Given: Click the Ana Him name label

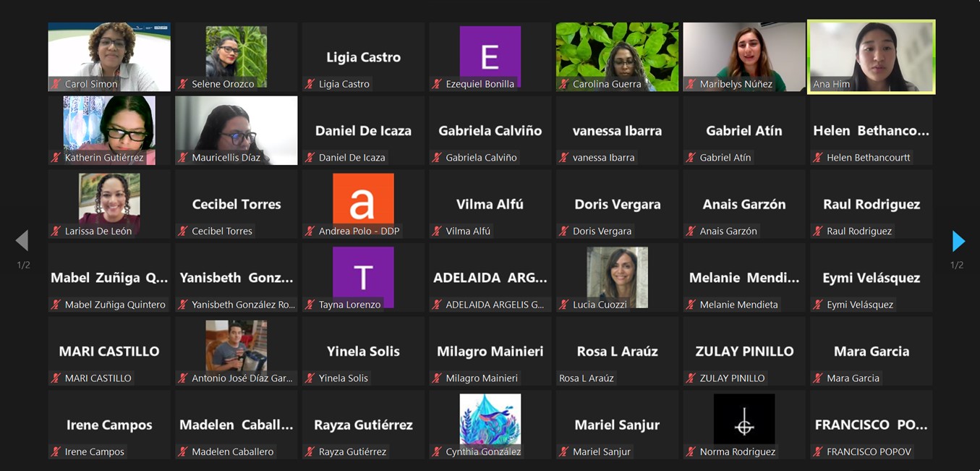Looking at the screenshot, I should point(832,84).
